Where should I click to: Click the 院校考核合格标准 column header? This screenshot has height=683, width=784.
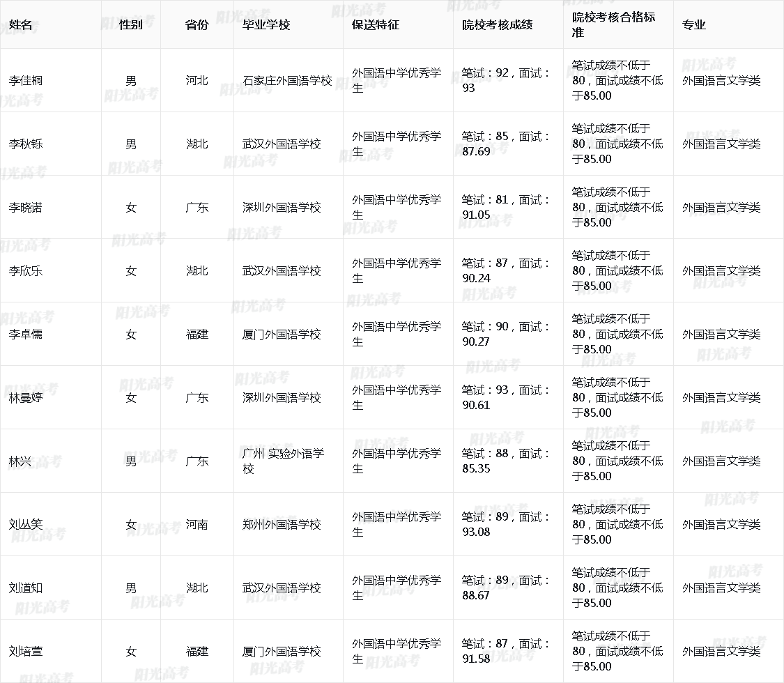pos(613,25)
